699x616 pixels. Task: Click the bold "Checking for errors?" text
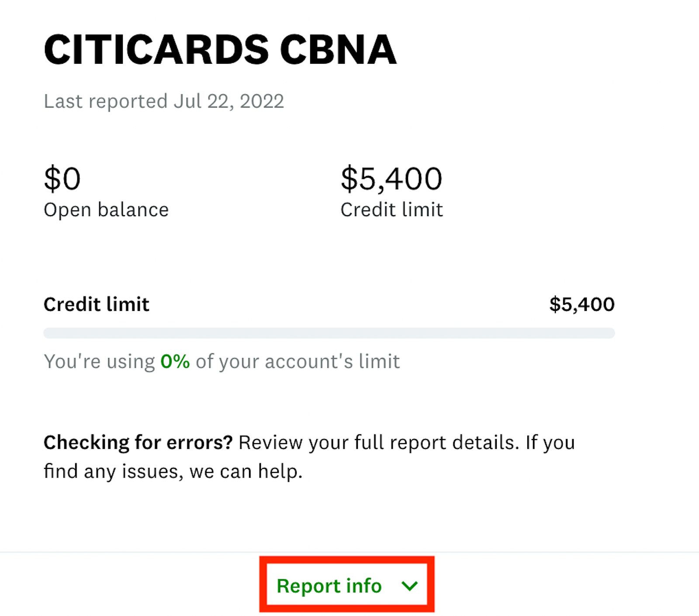tap(138, 443)
